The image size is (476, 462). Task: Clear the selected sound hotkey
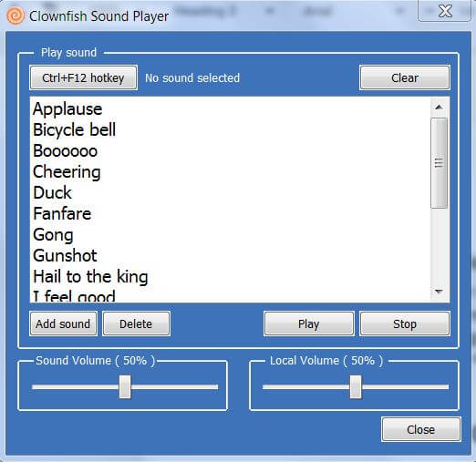pyautogui.click(x=405, y=77)
